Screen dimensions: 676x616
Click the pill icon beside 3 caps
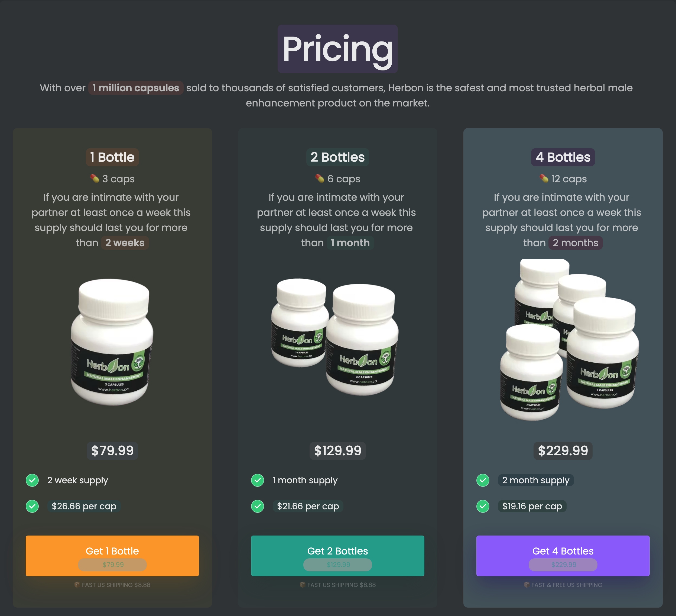coord(95,179)
